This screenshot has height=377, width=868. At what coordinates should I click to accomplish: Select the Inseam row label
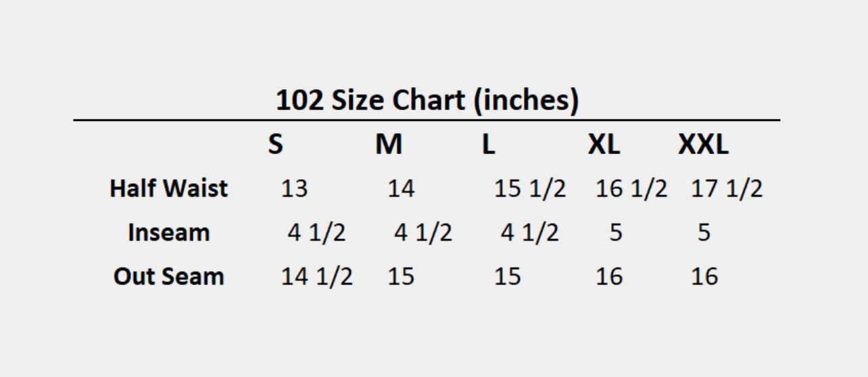coord(169,232)
